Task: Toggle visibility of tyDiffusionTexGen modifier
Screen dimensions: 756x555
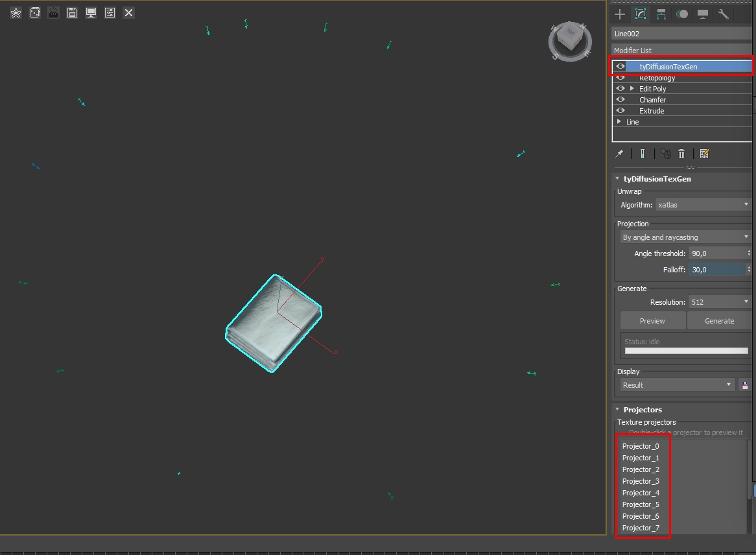Action: coord(620,67)
